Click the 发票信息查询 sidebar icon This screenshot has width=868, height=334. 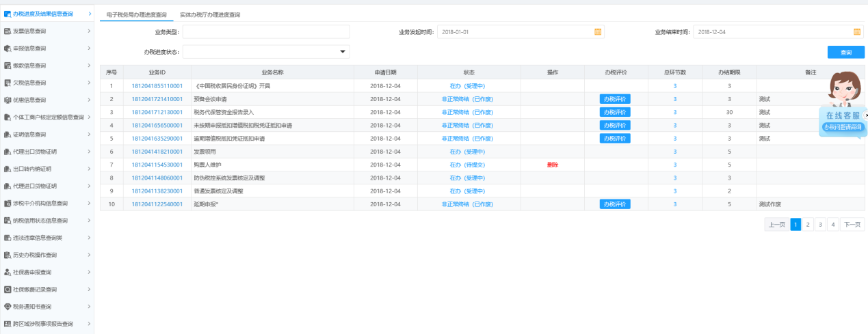[x=8, y=31]
